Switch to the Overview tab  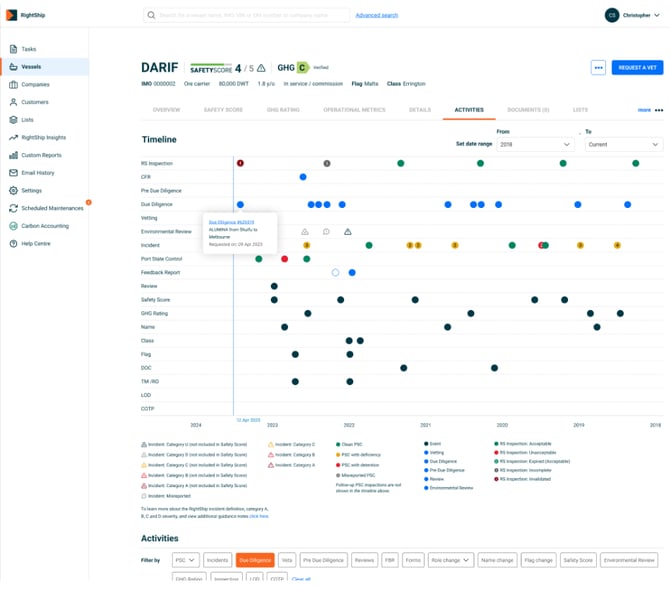[166, 109]
